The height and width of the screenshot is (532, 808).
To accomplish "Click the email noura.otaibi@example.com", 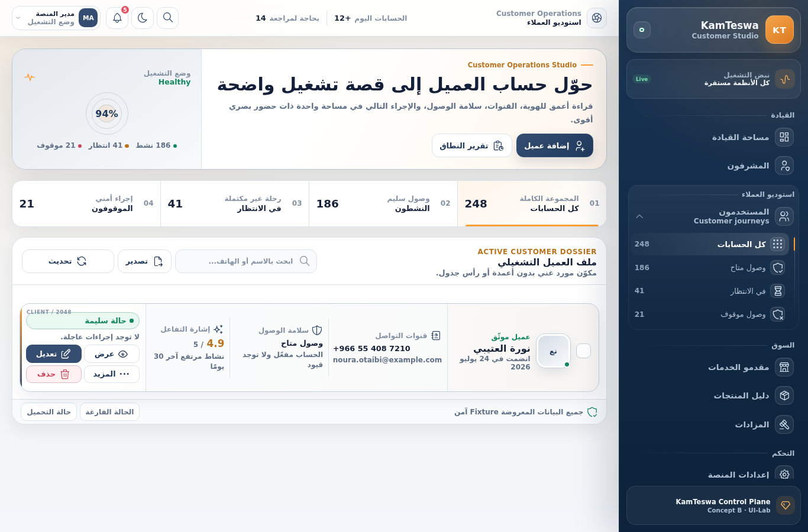I will (387, 359).
